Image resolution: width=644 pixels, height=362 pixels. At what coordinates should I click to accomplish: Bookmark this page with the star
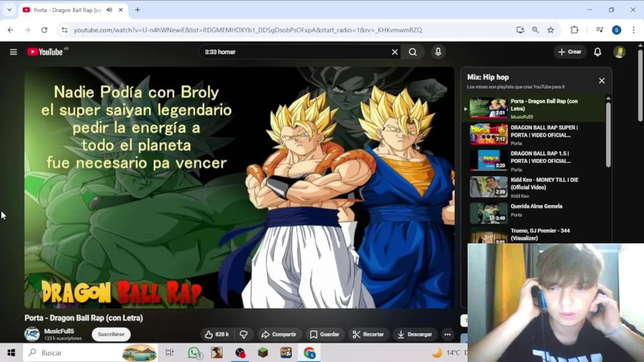(551, 30)
